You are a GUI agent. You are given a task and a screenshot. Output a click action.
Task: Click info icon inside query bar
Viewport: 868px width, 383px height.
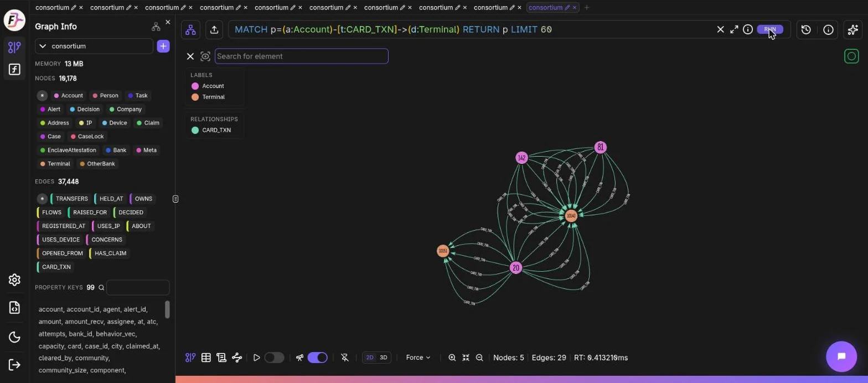(x=748, y=29)
